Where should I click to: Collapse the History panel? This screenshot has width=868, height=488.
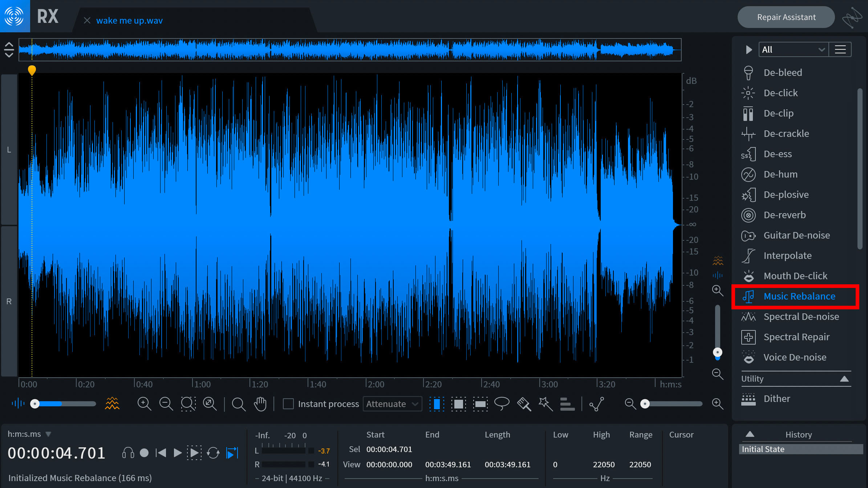750,434
